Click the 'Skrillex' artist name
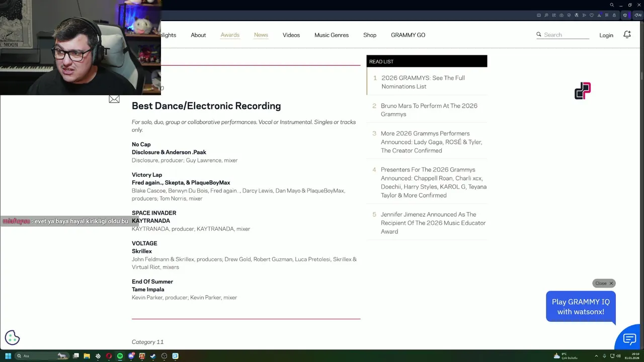644x362 pixels. 142,251
